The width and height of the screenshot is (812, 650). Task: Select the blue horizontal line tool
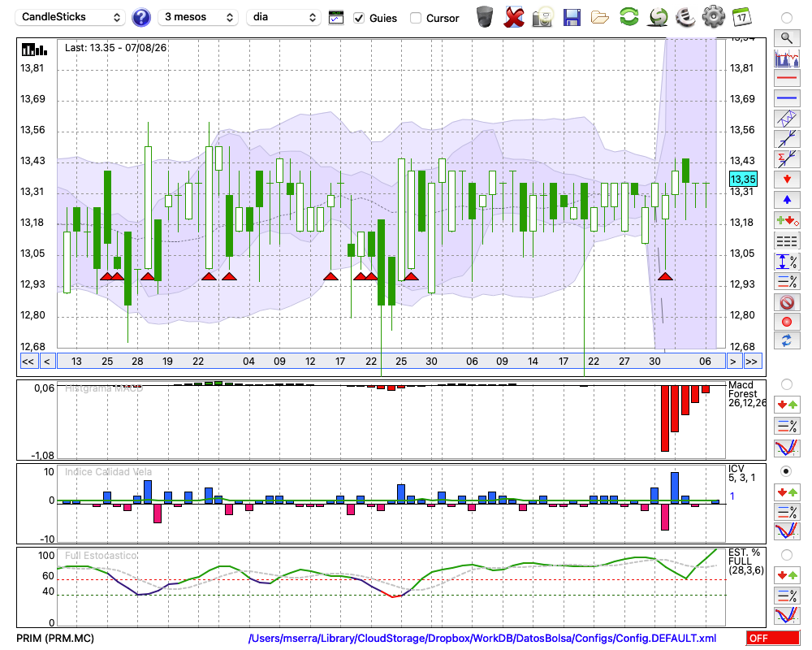pos(787,98)
